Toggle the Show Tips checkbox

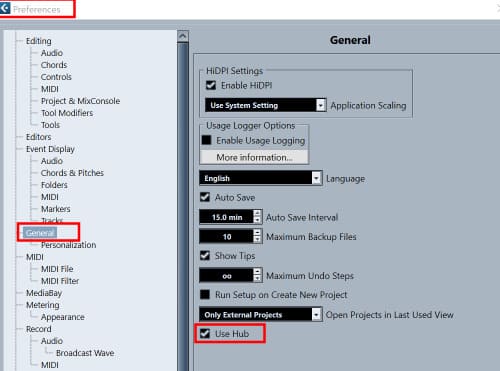(205, 256)
